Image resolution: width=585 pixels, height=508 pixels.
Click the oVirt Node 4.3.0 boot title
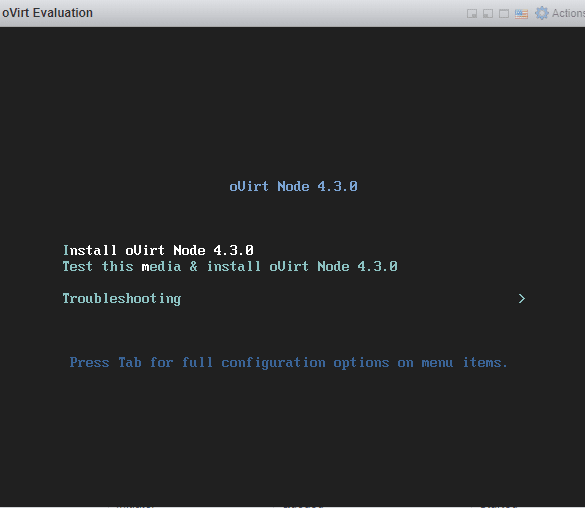(293, 186)
